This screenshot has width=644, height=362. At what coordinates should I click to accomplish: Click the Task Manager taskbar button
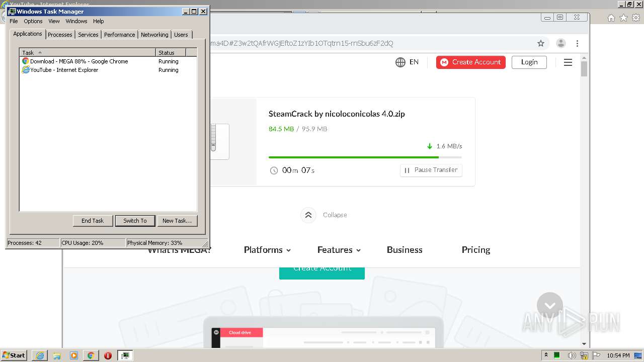point(125,355)
